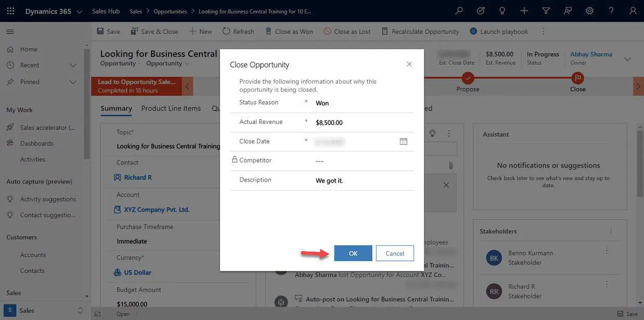Click Opportunities in the breadcrumb
The image size is (644, 320).
pos(170,11)
